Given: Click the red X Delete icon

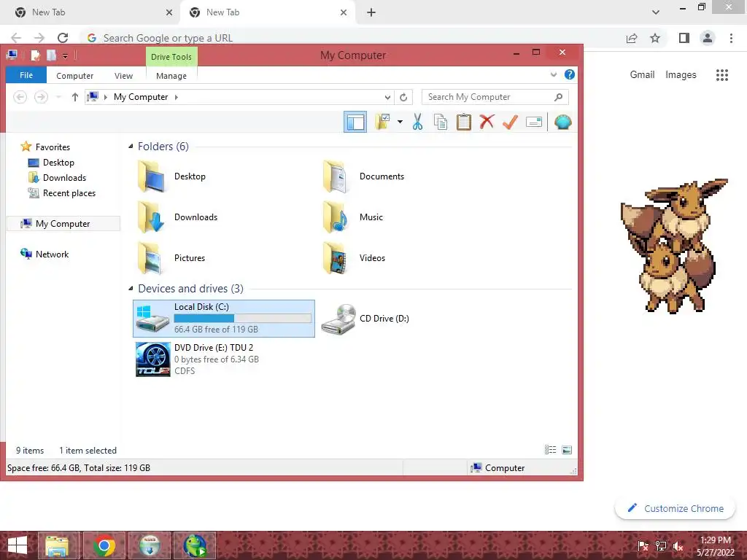Looking at the screenshot, I should [487, 122].
